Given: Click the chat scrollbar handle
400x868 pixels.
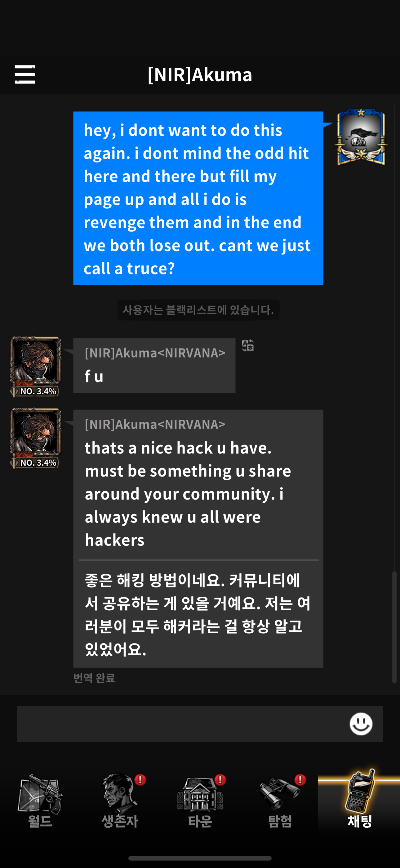Looking at the screenshot, I should pyautogui.click(x=394, y=627).
